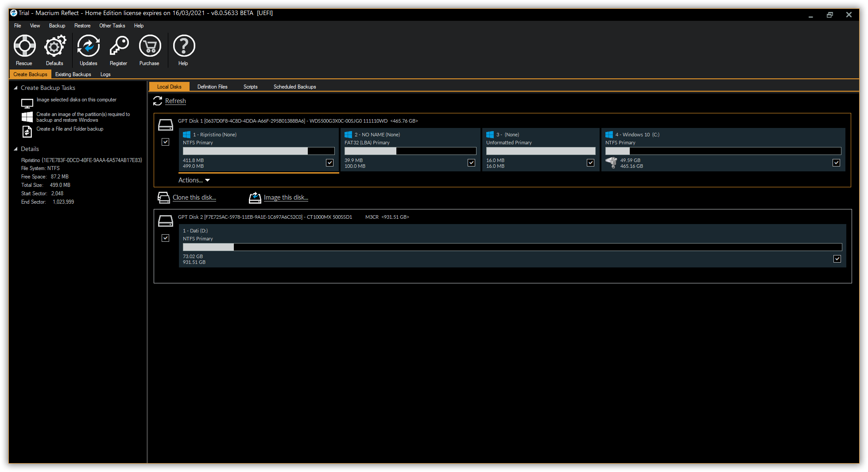Click the Refresh arrows icon
Image resolution: width=868 pixels, height=472 pixels.
(158, 101)
